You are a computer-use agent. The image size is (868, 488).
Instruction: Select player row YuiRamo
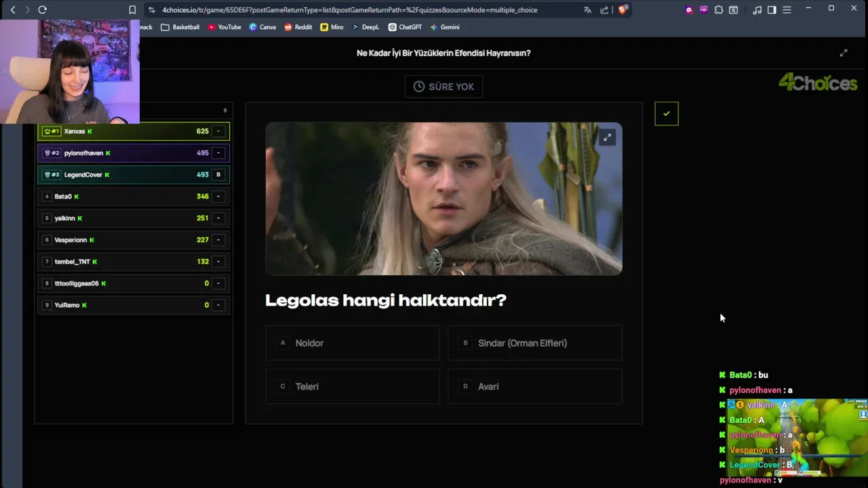(134, 305)
